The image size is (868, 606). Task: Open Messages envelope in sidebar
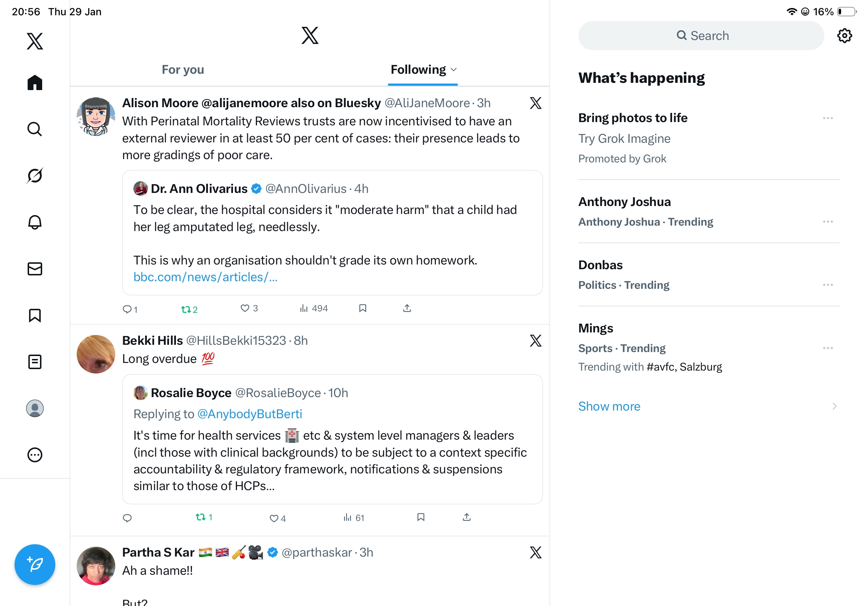(x=35, y=268)
